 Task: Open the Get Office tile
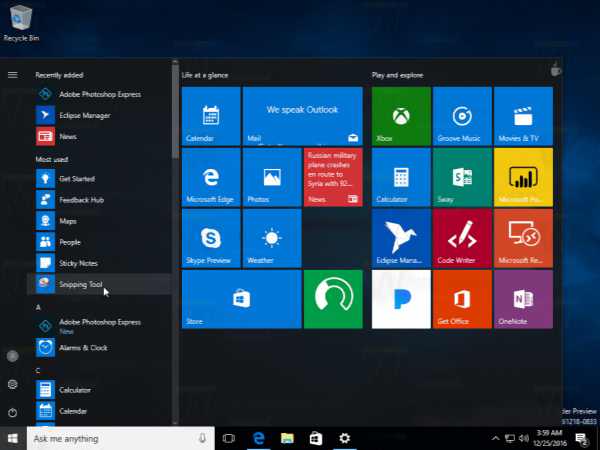(x=462, y=299)
